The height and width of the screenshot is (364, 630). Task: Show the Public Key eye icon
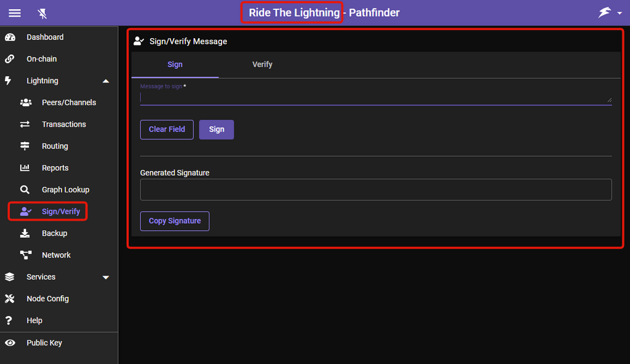coord(10,343)
